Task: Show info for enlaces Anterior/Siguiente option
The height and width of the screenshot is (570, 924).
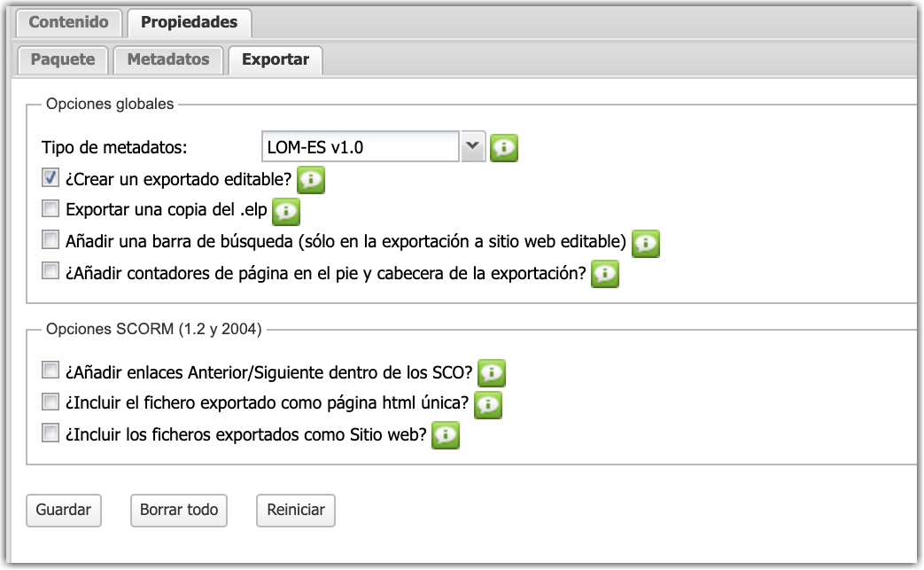Action: pos(492,371)
